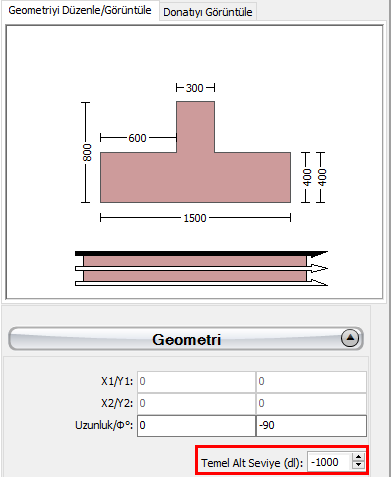The image size is (391, 477).
Task: Click the X2 coordinate field
Action: click(196, 403)
